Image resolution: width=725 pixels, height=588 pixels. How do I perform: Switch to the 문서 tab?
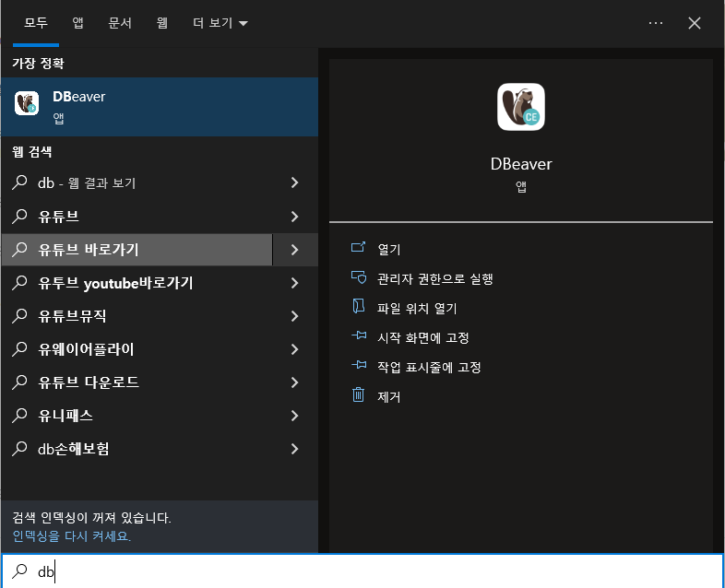click(x=120, y=23)
